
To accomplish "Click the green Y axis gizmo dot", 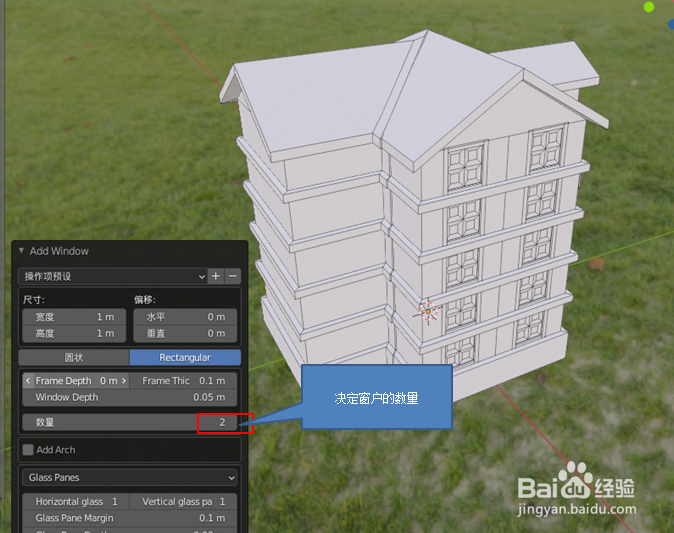I will tap(649, 7).
